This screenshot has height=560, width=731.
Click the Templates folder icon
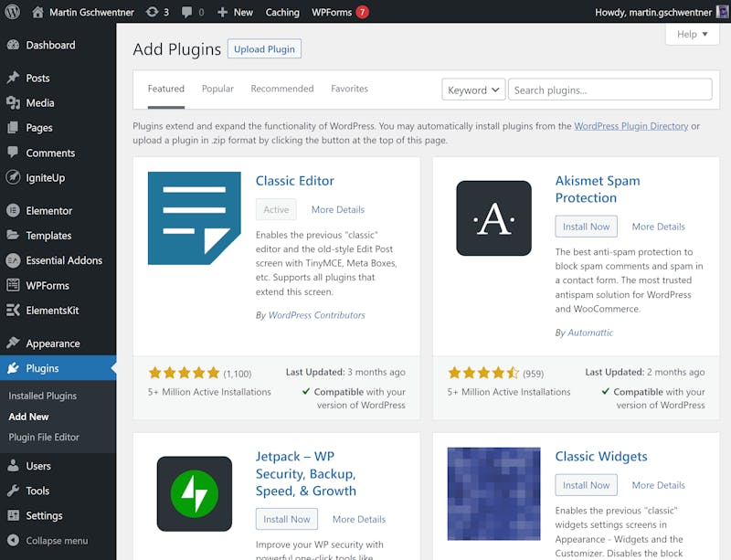[14, 235]
